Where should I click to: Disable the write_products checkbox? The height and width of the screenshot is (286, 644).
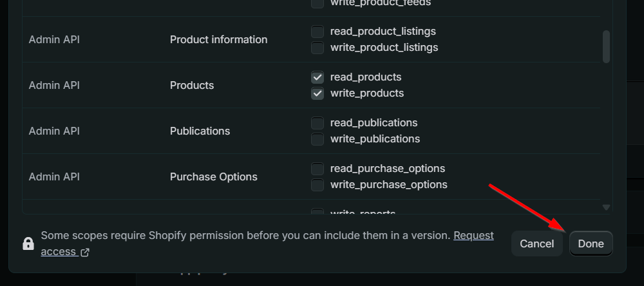point(317,93)
